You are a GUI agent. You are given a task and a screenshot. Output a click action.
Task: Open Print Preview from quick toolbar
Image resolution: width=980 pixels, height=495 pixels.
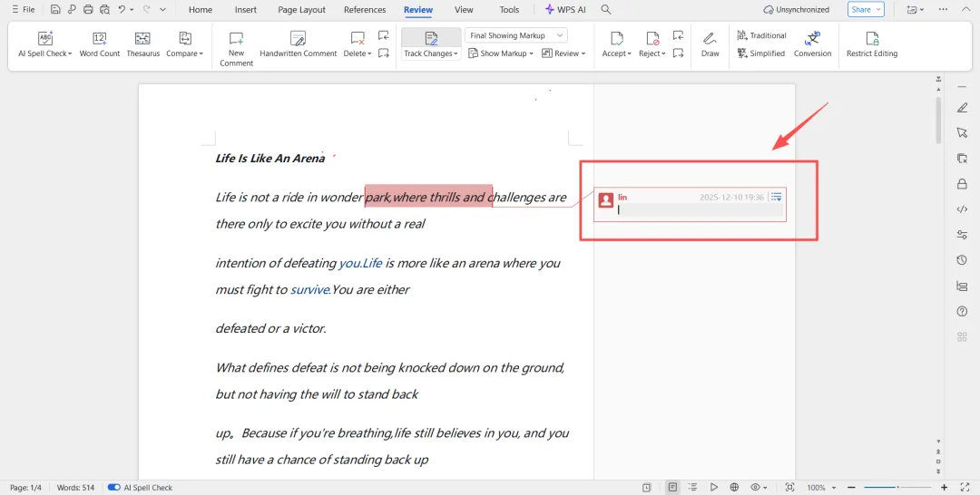(x=104, y=9)
